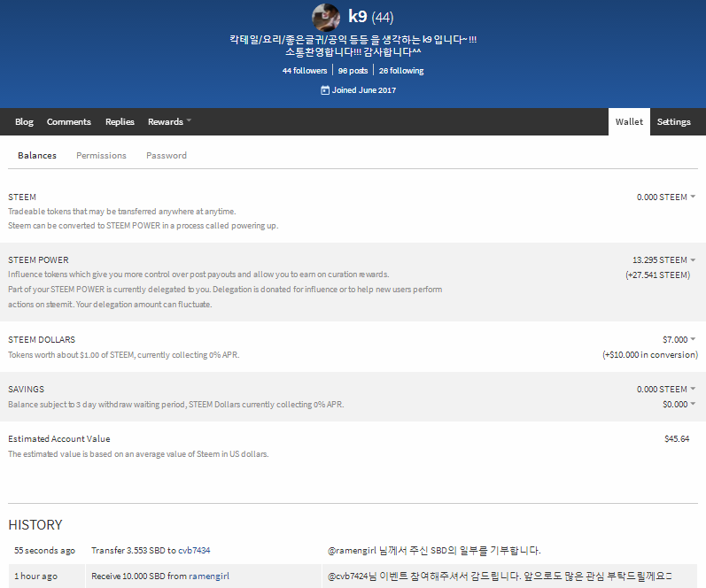Open the Password sub-tab
This screenshot has height=588, width=706.
click(167, 155)
